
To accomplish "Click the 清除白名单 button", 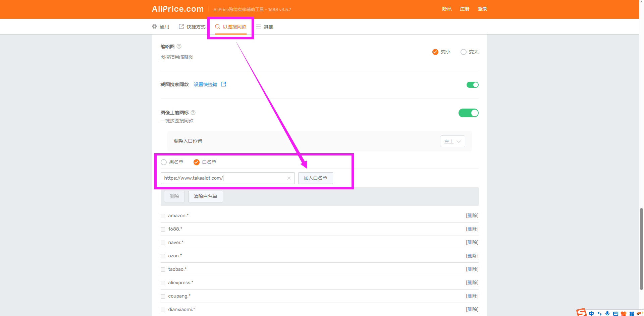I will [205, 196].
